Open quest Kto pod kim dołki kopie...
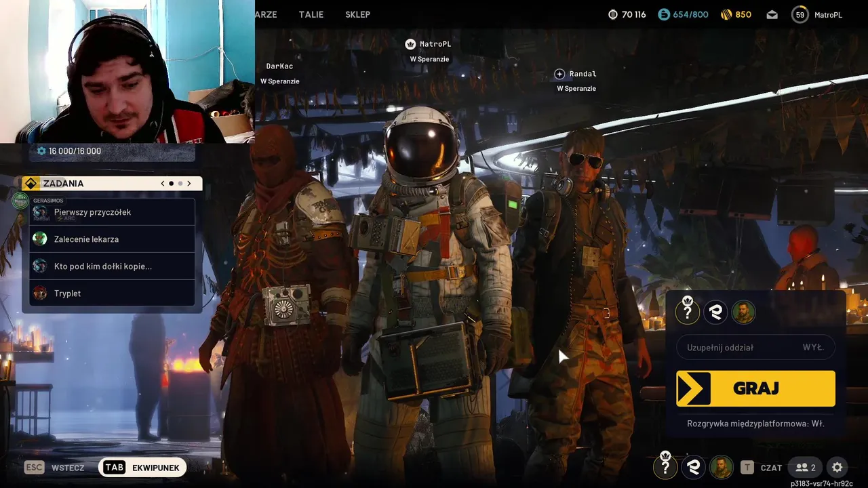 (x=113, y=266)
